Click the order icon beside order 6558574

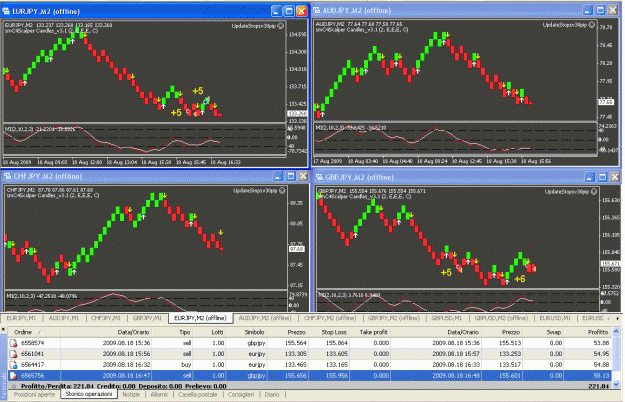[x=13, y=343]
